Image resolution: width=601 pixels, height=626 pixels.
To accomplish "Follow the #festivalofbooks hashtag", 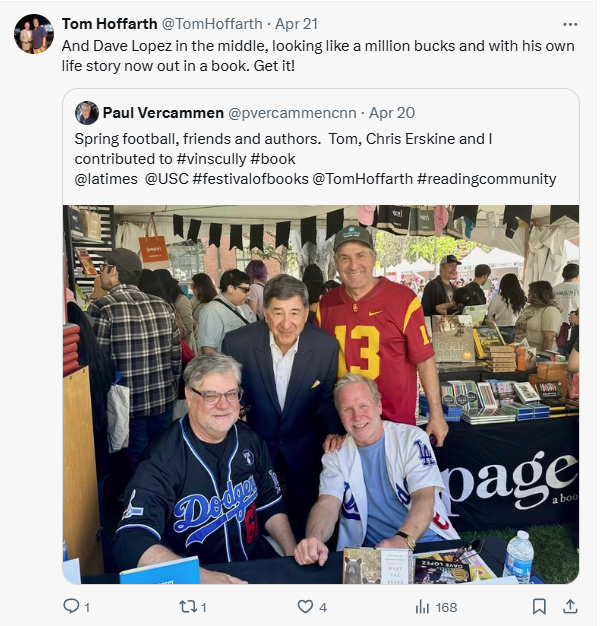I will tap(250, 179).
